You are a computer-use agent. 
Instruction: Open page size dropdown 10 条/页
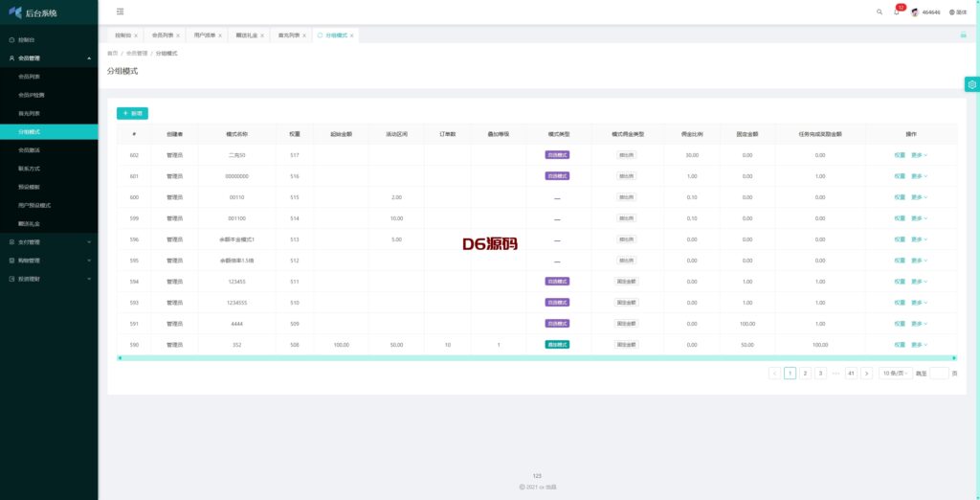896,373
